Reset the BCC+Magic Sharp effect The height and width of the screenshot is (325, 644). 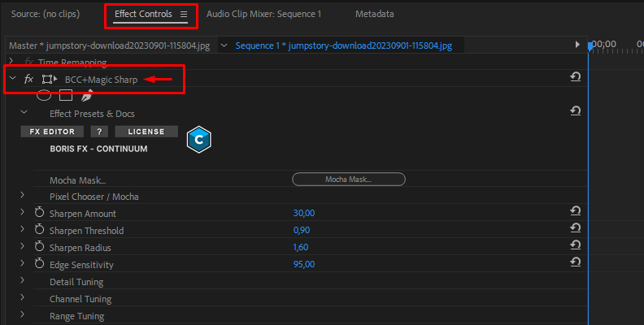pyautogui.click(x=576, y=76)
